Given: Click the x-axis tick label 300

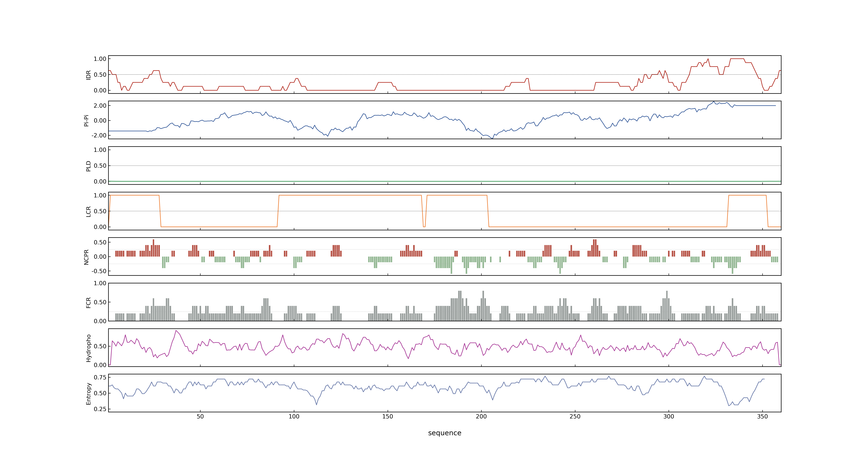Looking at the screenshot, I should click(x=669, y=416).
